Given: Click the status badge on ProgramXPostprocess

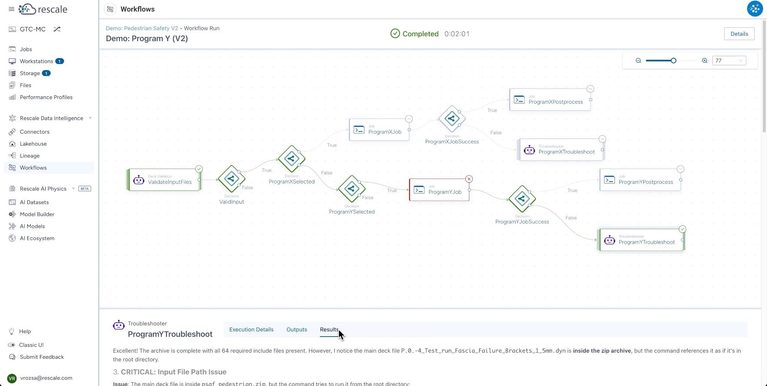Looking at the screenshot, I should click(x=590, y=89).
